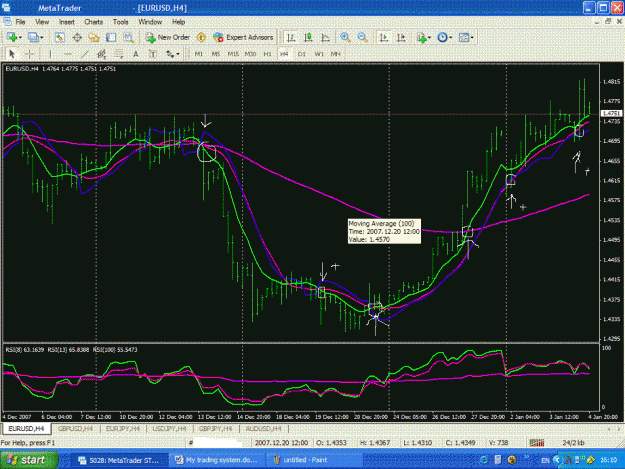Open the MetaEditor yellow diamond icon

(x=201, y=37)
